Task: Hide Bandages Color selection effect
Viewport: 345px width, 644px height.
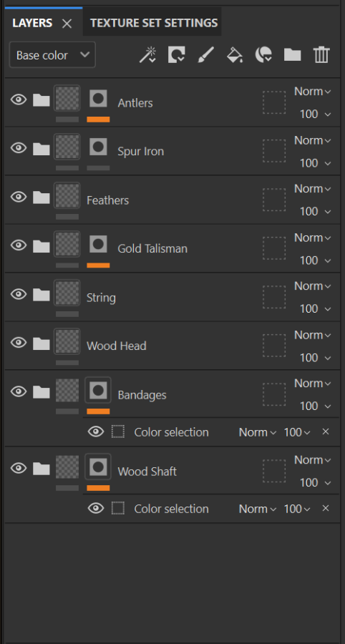Action: click(96, 431)
